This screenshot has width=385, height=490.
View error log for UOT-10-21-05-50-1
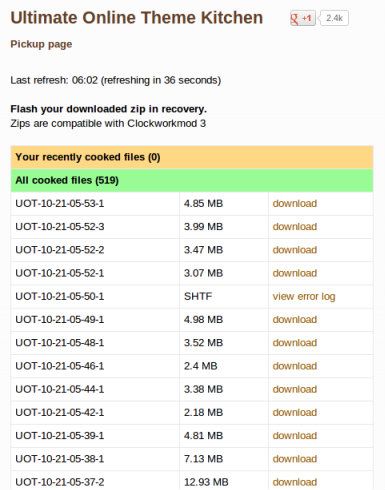tap(304, 296)
